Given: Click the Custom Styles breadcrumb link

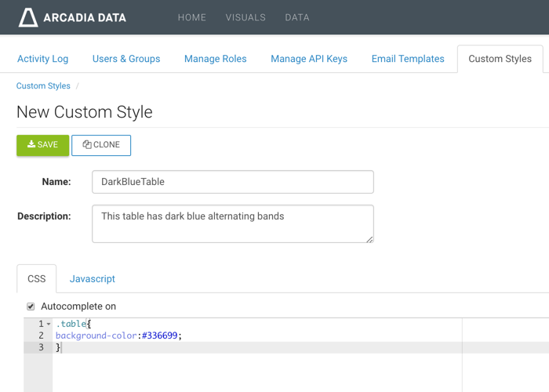Looking at the screenshot, I should click(x=43, y=86).
